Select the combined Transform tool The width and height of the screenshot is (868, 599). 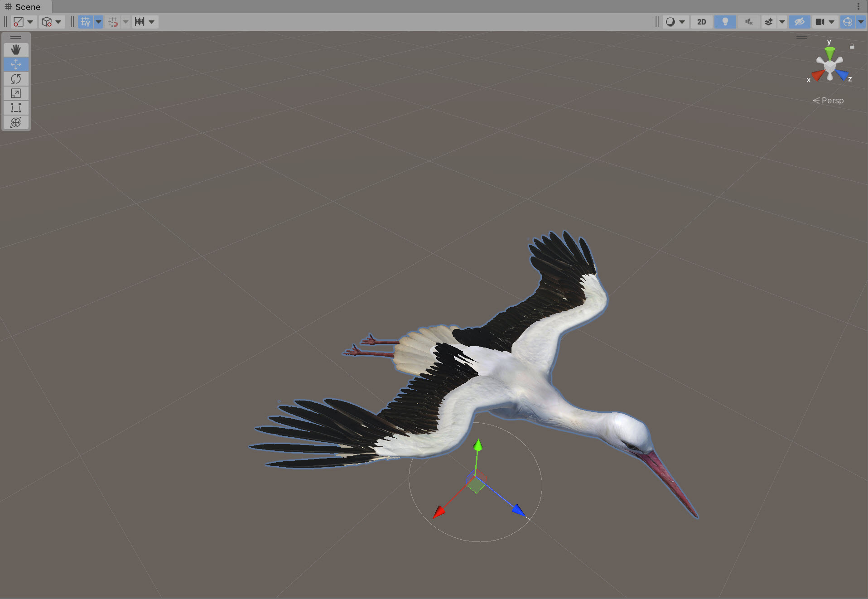pos(16,122)
